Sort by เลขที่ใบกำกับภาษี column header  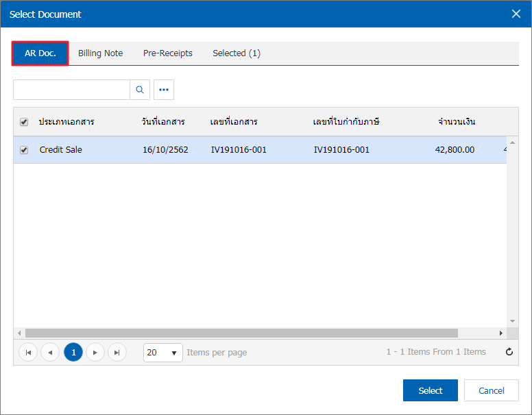point(346,122)
